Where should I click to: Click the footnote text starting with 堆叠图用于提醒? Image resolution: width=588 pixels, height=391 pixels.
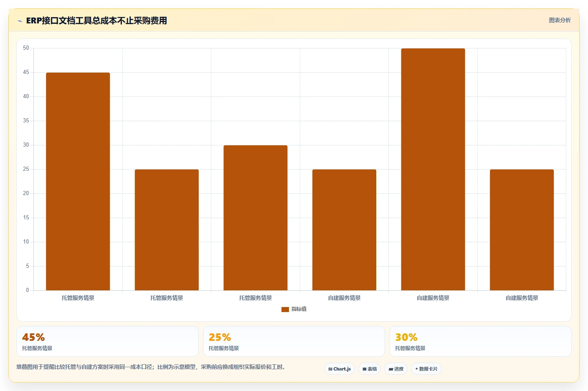(151, 367)
